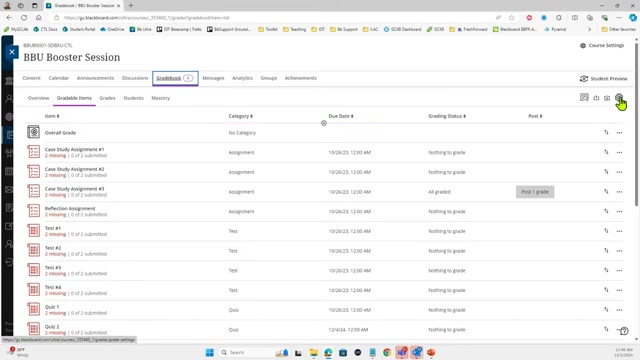Open the Announcements tab
The height and width of the screenshot is (360, 640).
95,78
